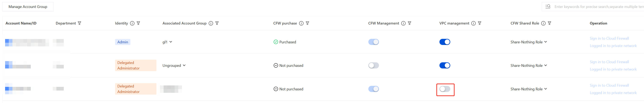Click the Manage Account Group button

tap(28, 7)
